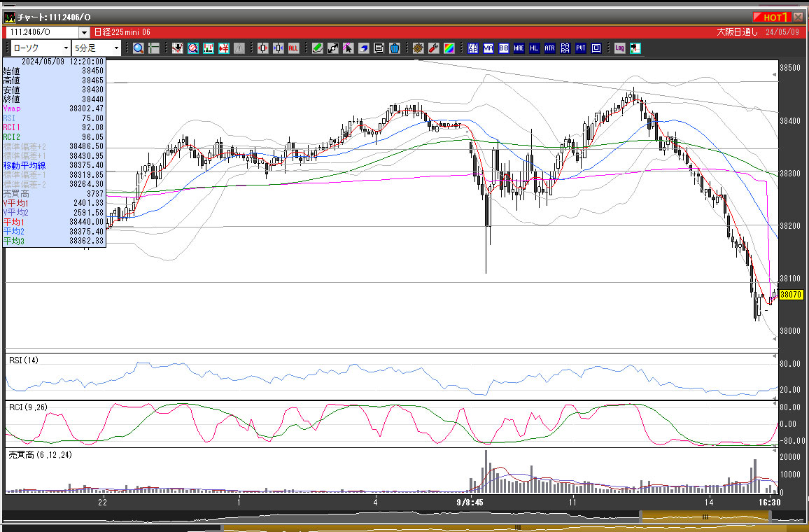Select the green pencil drawing tool
The image size is (809, 532).
[317, 48]
